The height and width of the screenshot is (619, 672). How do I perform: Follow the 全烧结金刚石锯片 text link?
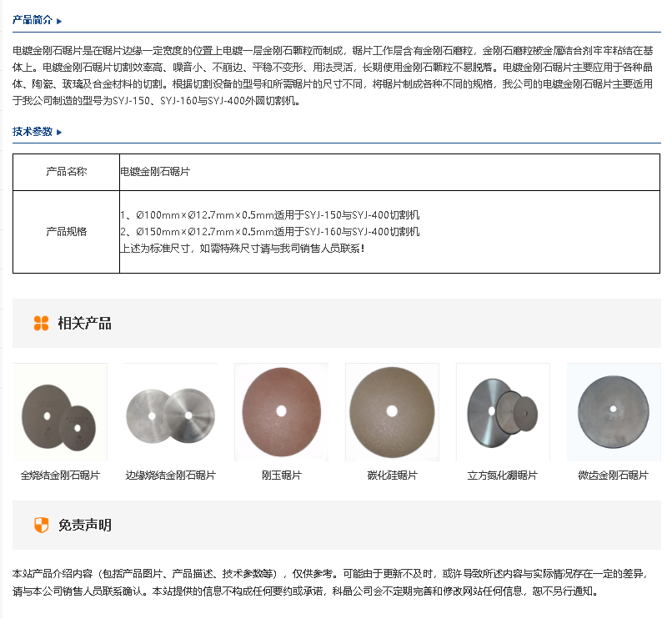[x=60, y=476]
